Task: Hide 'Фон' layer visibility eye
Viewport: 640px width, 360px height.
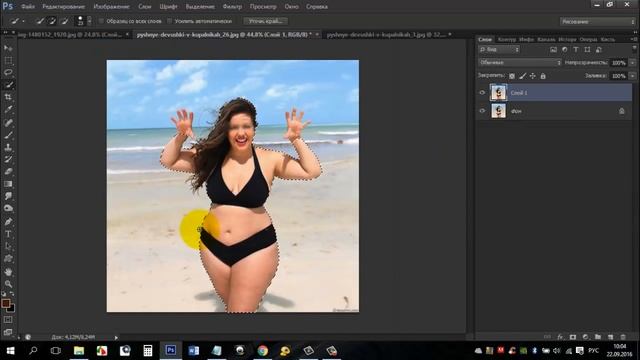Action: pos(482,111)
